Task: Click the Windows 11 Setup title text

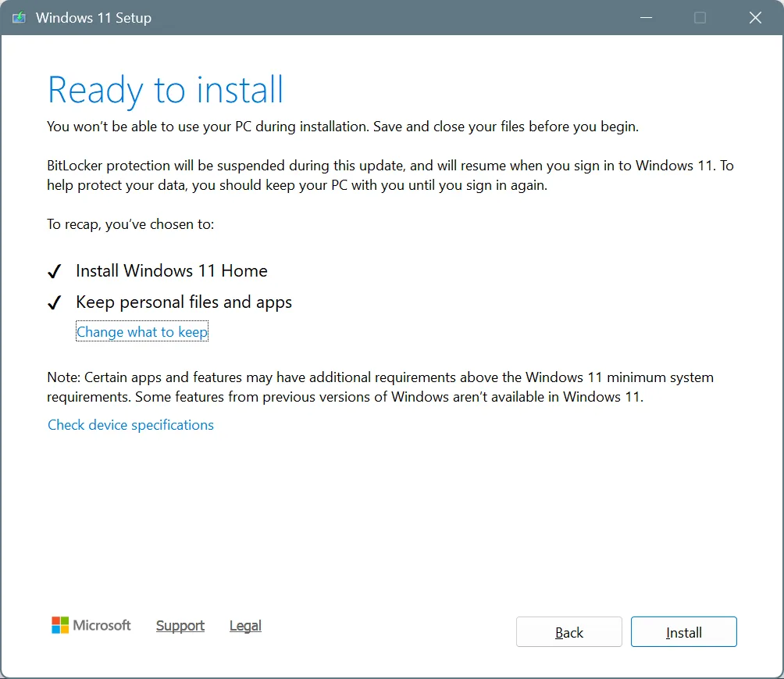Action: point(94,17)
